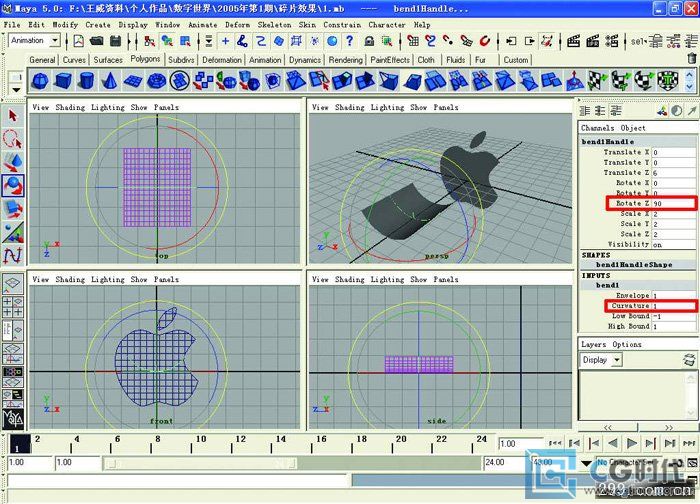The width and height of the screenshot is (700, 504).
Task: Click the range slider bar
Action: point(200,463)
